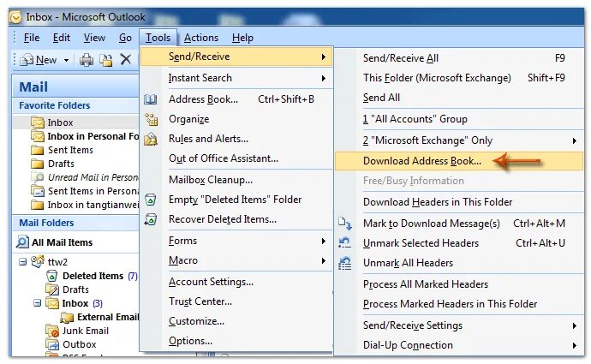Open the Actions menu
591x364 pixels.
pyautogui.click(x=201, y=38)
